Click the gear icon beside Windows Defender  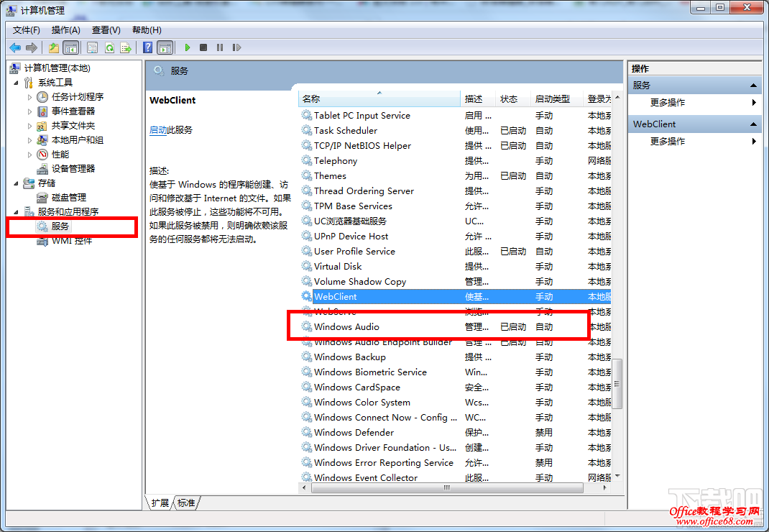click(306, 432)
